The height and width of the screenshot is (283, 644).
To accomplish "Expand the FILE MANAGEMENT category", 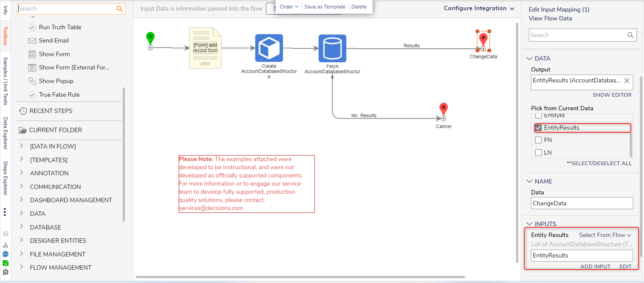I will click(21, 253).
